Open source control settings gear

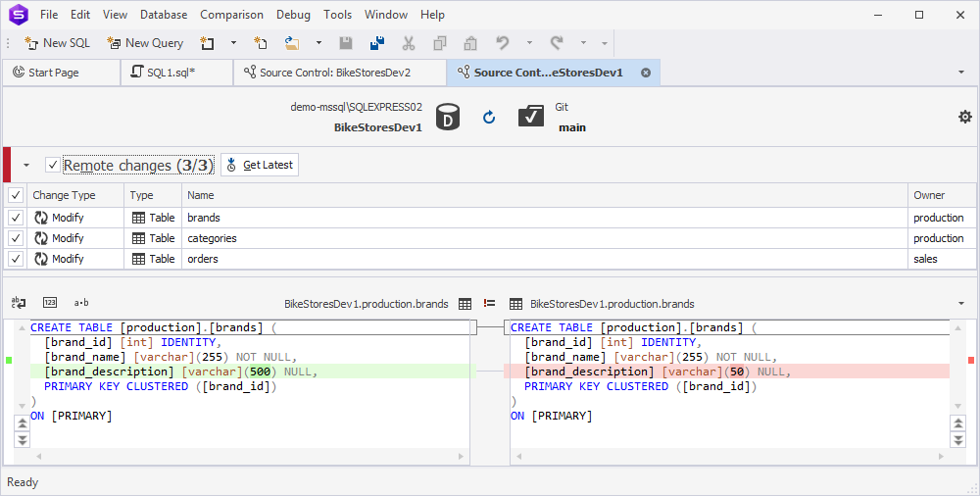coord(965,117)
